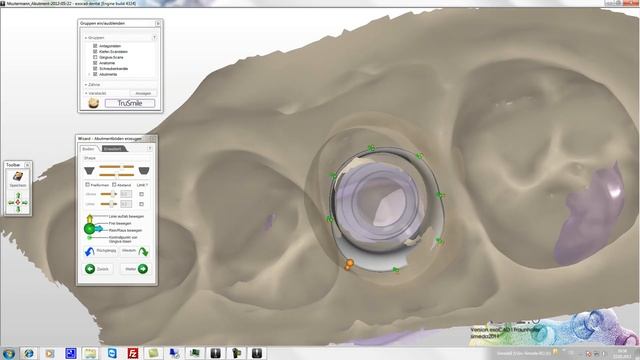The image size is (640, 360).
Task: Check the Abstand option
Action: (114, 184)
